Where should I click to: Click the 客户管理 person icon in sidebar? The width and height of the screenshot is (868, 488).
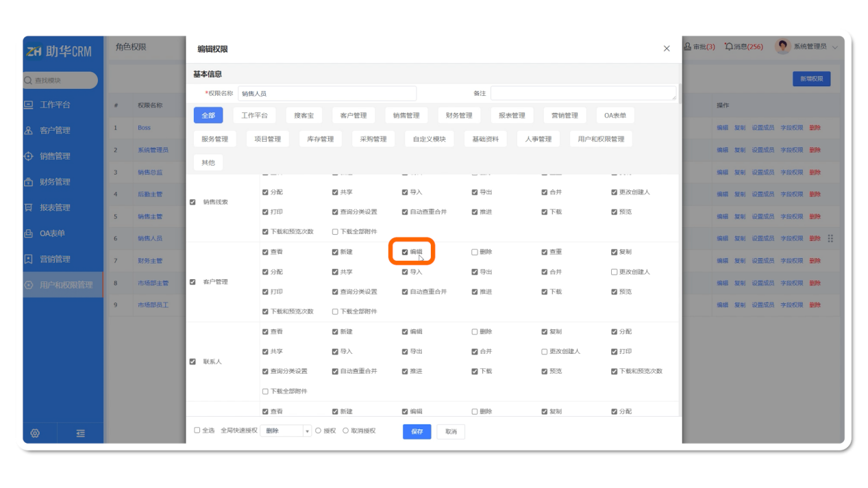coord(29,131)
